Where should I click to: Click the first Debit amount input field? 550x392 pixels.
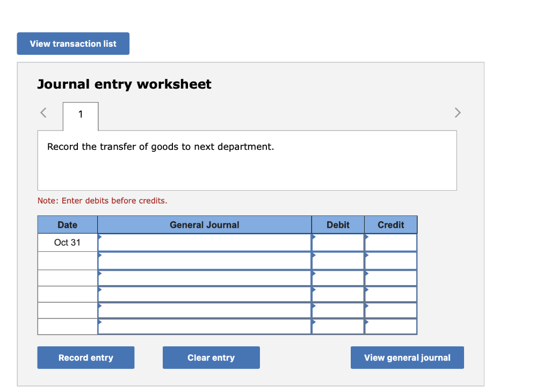click(x=338, y=243)
